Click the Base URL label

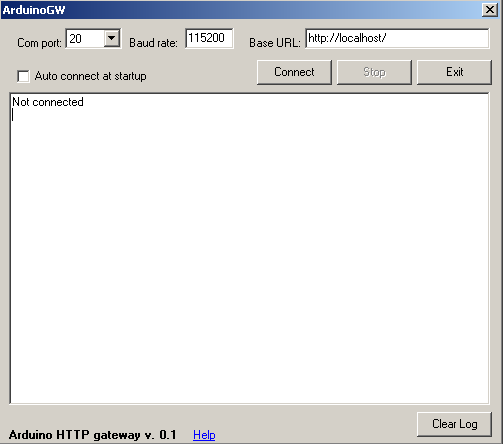275,43
